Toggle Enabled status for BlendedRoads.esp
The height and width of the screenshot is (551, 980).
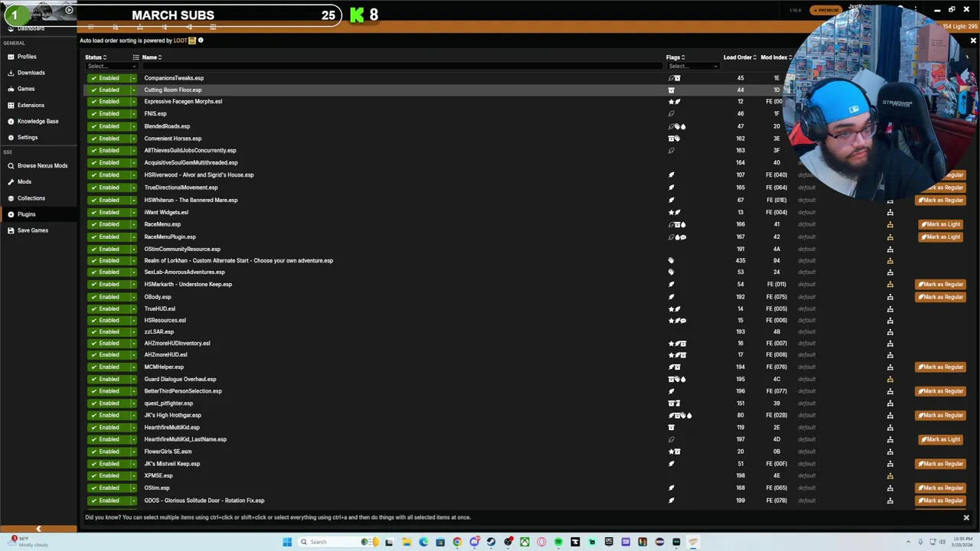point(108,126)
